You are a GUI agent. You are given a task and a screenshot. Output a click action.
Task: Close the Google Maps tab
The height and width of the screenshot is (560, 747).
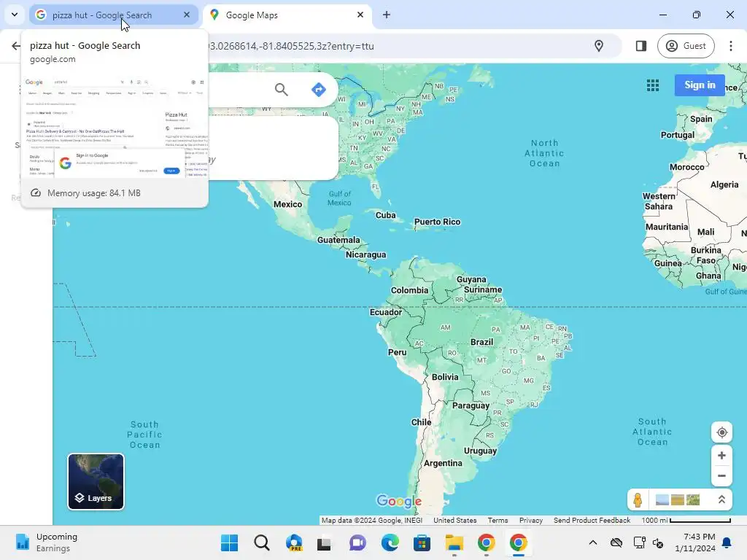click(360, 15)
